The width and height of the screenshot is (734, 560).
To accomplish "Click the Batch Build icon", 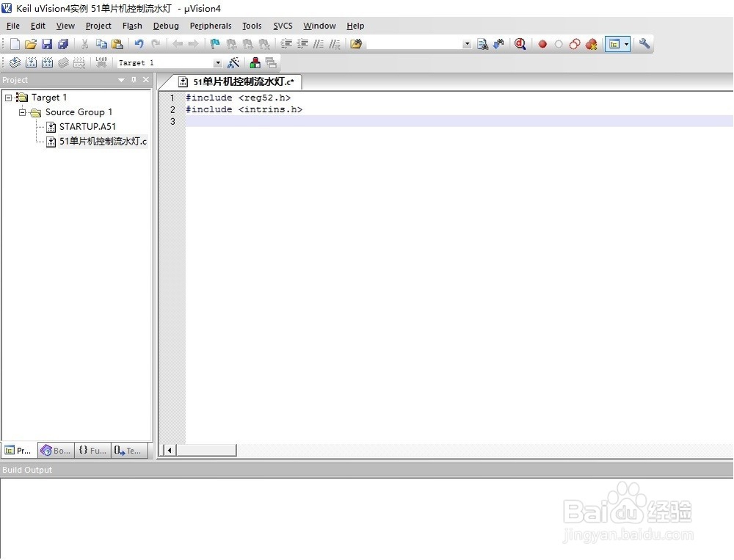I will point(63,62).
